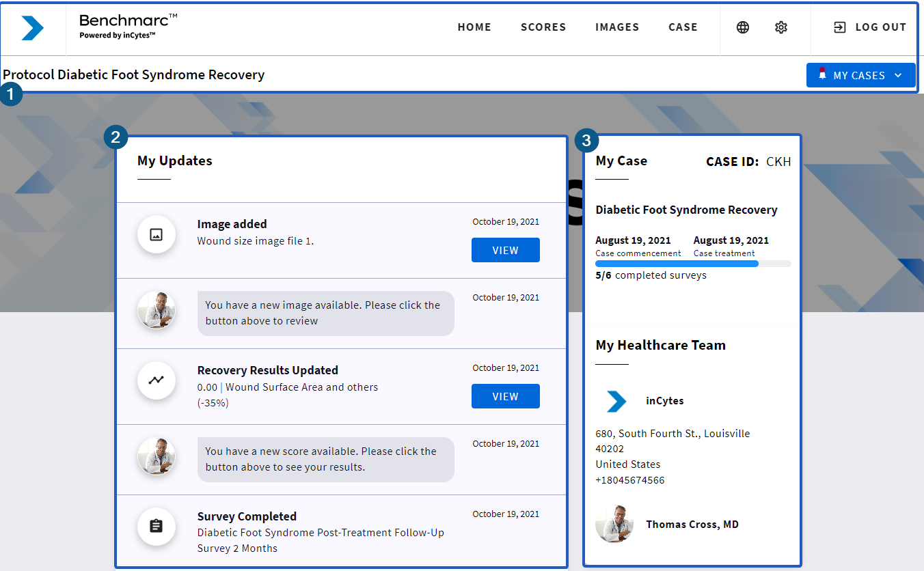The image size is (924, 571).
Task: Click the Diabetic Foot Syndrome Post-Treatment survey description
Action: pyautogui.click(x=321, y=540)
